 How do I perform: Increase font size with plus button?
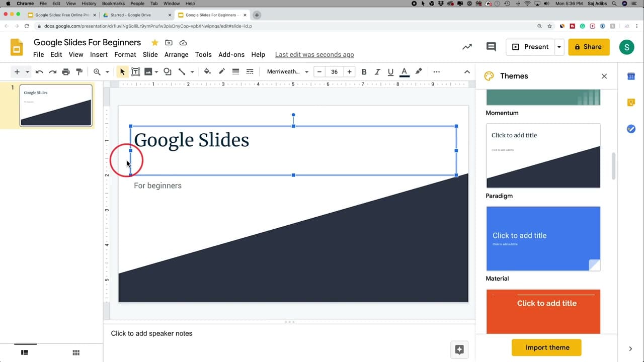pyautogui.click(x=349, y=72)
